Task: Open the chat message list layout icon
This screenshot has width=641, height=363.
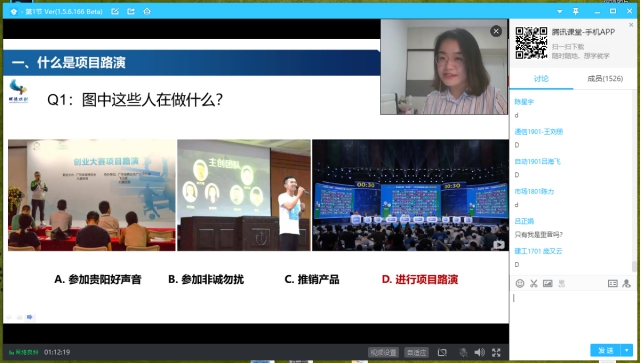Action: (612, 283)
